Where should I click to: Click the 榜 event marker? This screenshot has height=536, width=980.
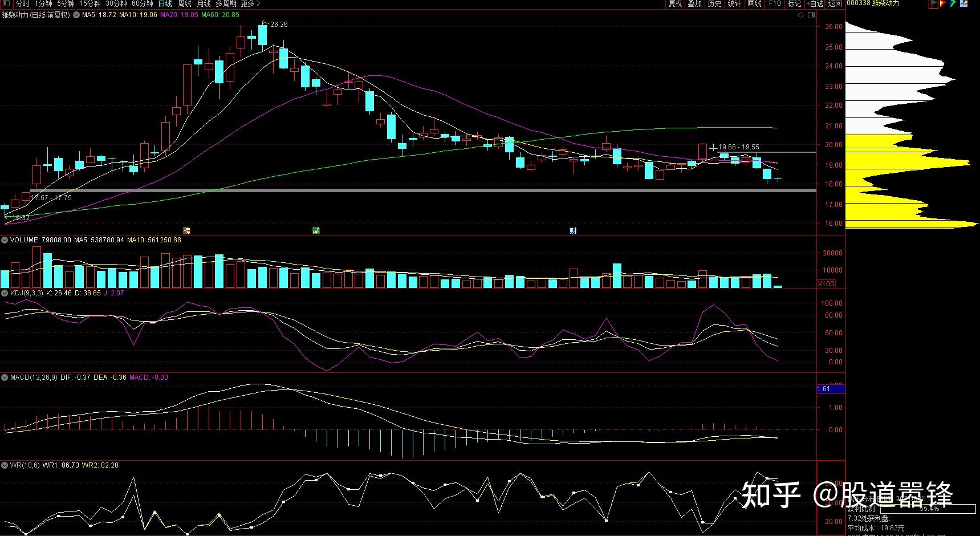coord(186,230)
